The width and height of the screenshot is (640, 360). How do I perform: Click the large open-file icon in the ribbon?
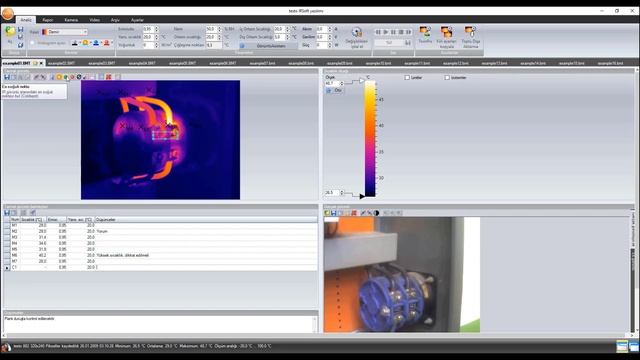pyautogui.click(x=10, y=31)
